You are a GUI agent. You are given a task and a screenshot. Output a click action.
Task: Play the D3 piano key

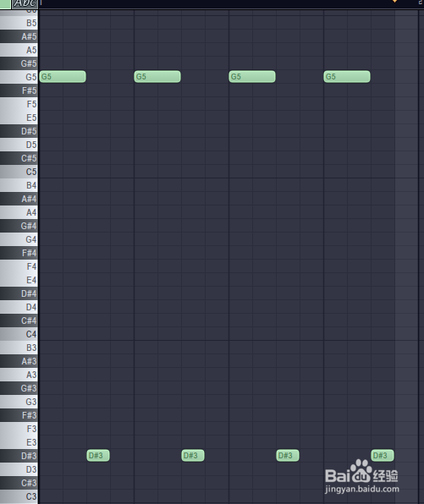point(19,469)
